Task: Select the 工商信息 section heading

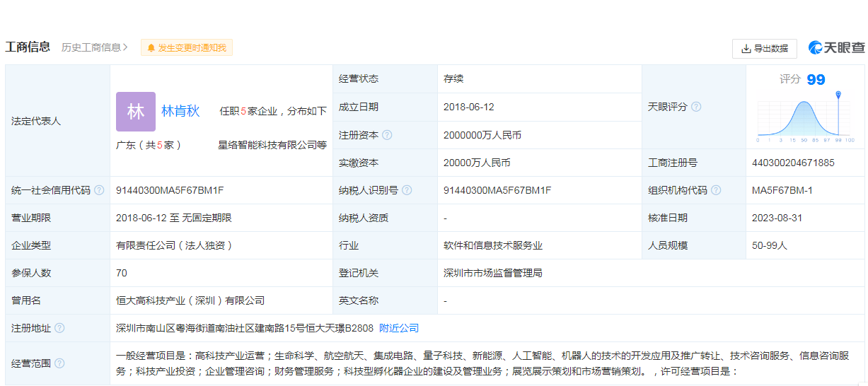Action: pyautogui.click(x=28, y=47)
